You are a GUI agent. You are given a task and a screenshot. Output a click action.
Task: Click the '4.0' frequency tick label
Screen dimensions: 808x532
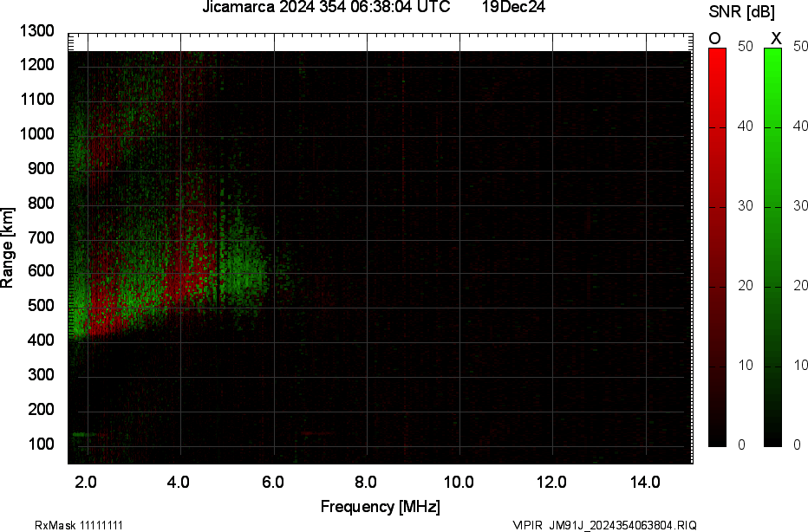[179, 482]
